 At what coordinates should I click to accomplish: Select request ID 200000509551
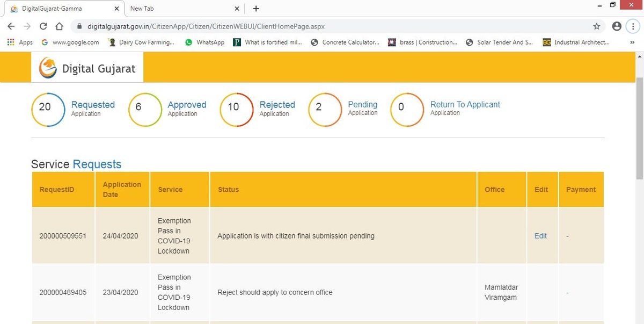pos(63,236)
